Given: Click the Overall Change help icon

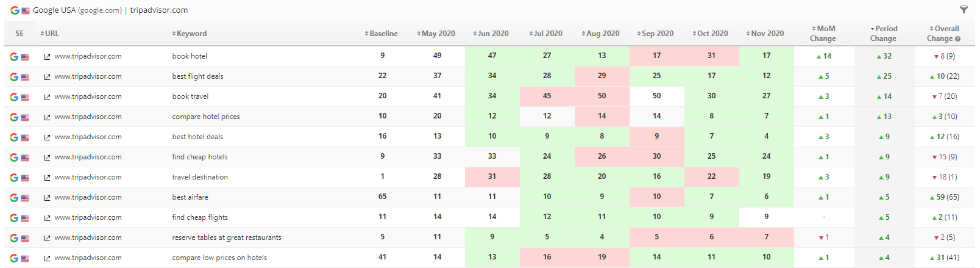Looking at the screenshot, I should (957, 39).
